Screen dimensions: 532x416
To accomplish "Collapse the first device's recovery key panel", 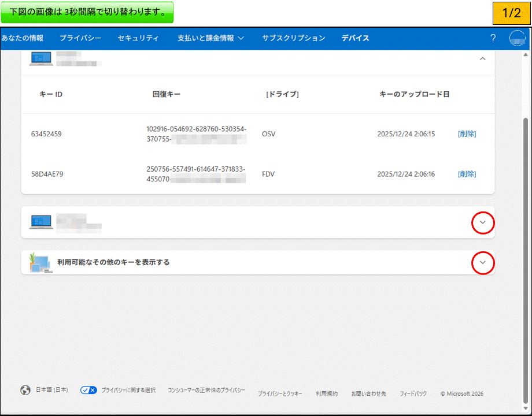I will coord(482,58).
